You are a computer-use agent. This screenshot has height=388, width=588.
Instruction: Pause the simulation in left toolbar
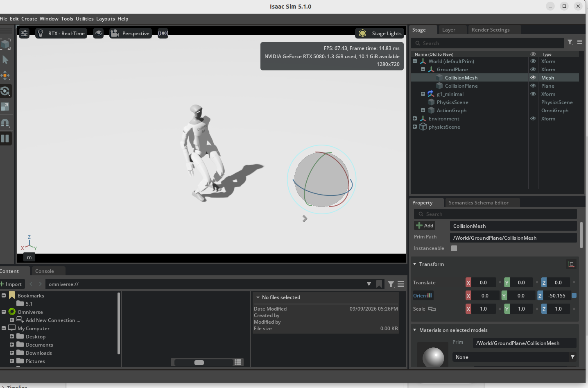5,138
